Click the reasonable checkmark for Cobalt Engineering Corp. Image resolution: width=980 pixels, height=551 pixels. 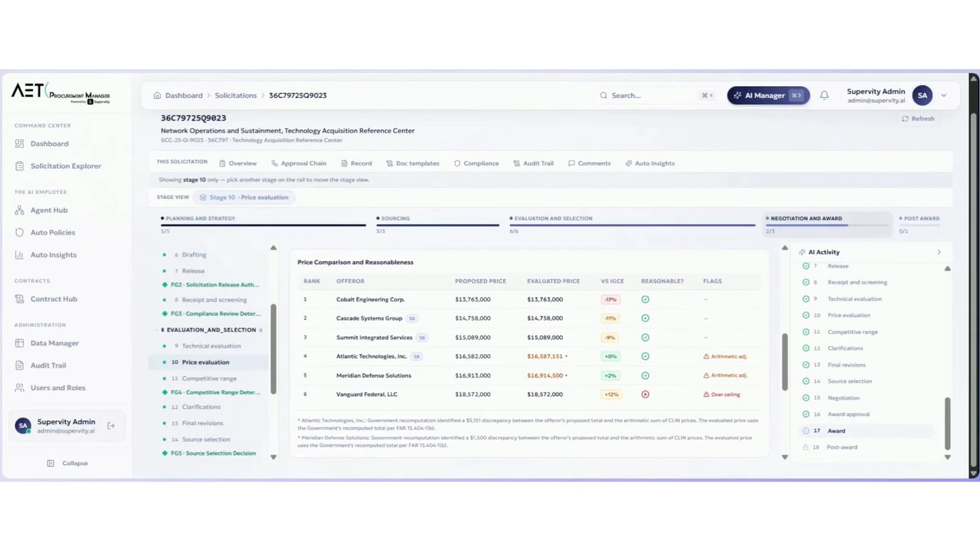click(x=645, y=299)
